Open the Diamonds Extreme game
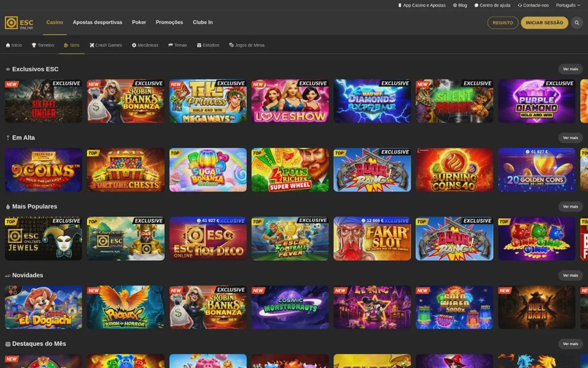The width and height of the screenshot is (588, 368). pos(372,101)
